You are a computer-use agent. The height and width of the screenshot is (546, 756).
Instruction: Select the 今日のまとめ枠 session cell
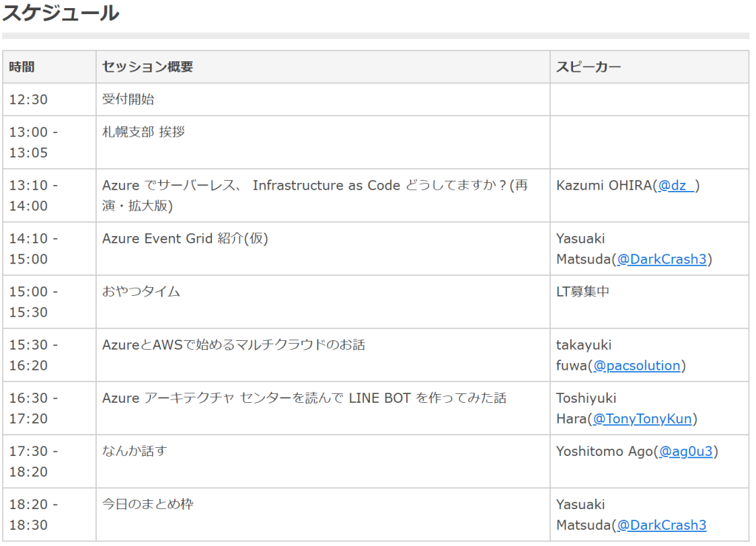coord(323,515)
